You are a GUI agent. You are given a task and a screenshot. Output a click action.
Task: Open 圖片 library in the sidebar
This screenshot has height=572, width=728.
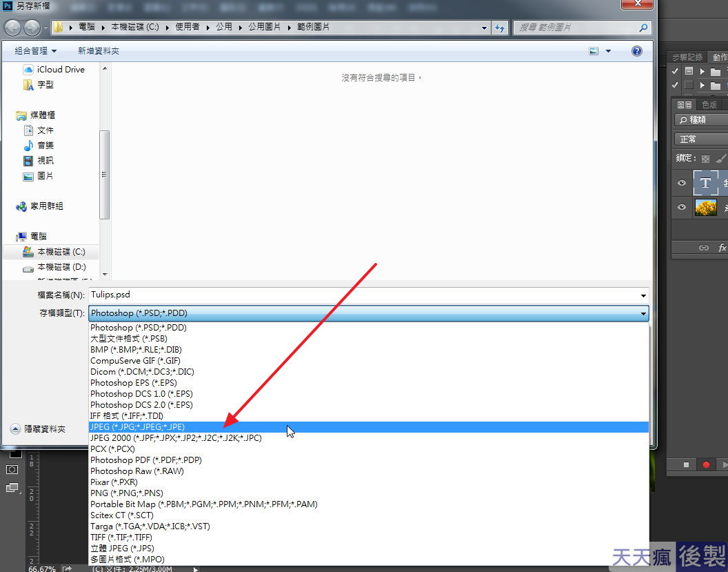39,176
